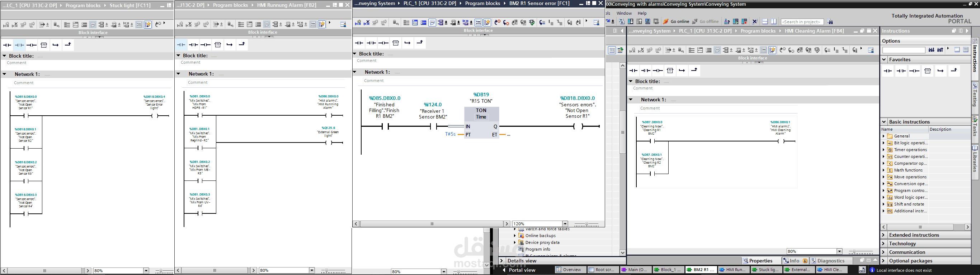Viewport: 980px width, 275px height.
Task: Toggle free comments icon in Stuck light toolbar
Action: point(93,25)
